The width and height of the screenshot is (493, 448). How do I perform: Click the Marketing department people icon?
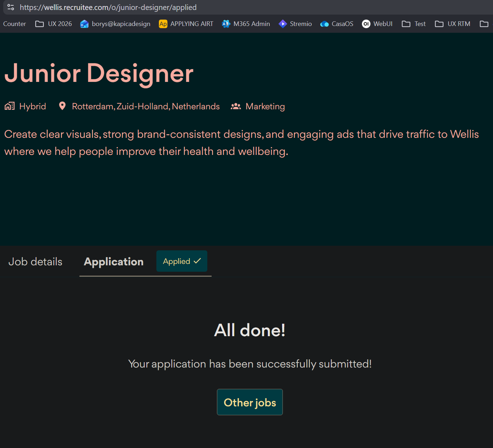pyautogui.click(x=236, y=106)
